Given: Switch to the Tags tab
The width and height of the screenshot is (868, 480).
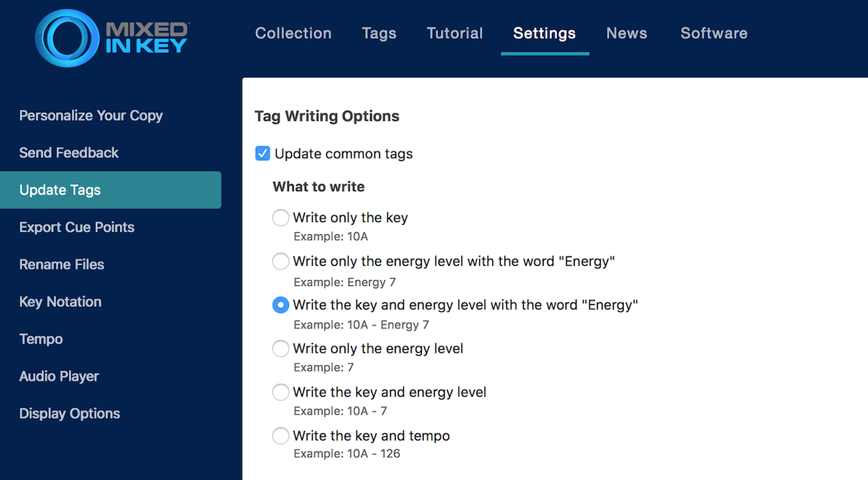Looking at the screenshot, I should coord(379,34).
